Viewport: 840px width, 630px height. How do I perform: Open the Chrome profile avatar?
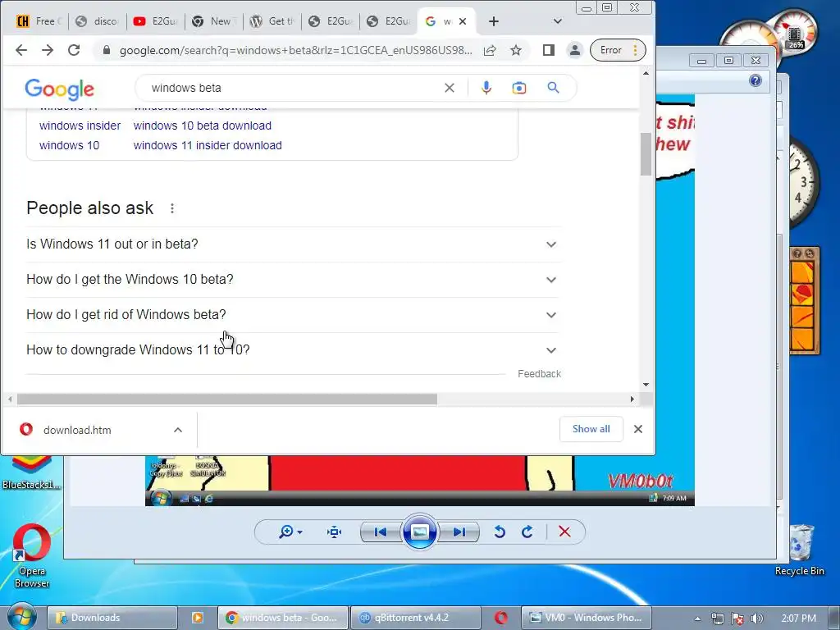(x=574, y=50)
